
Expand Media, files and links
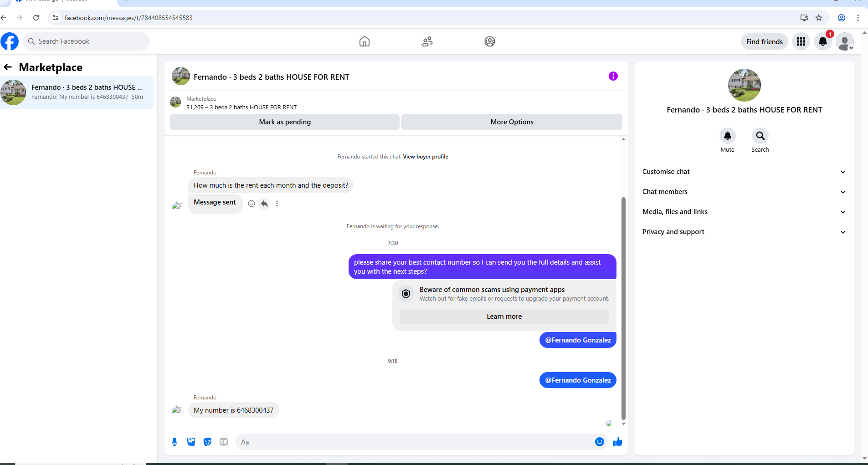(745, 212)
